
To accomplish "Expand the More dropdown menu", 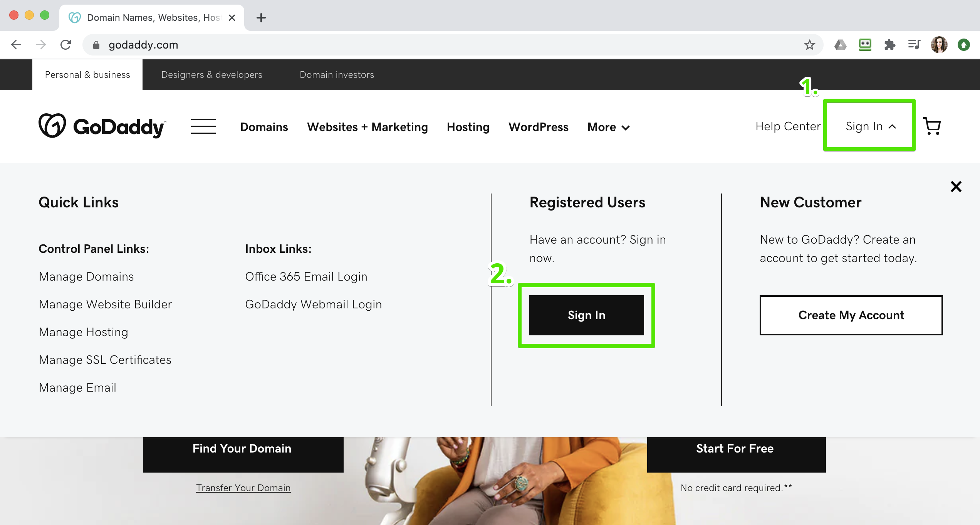I will point(608,127).
